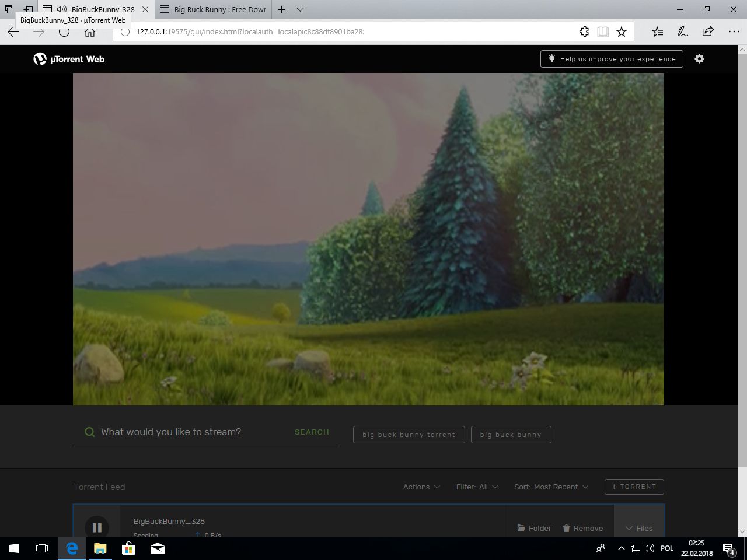
Task: Focus the 'What would you like to stream?' field
Action: (196, 432)
